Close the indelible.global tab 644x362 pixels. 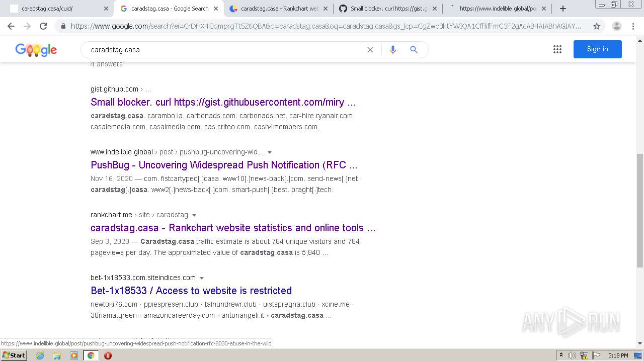[544, 9]
